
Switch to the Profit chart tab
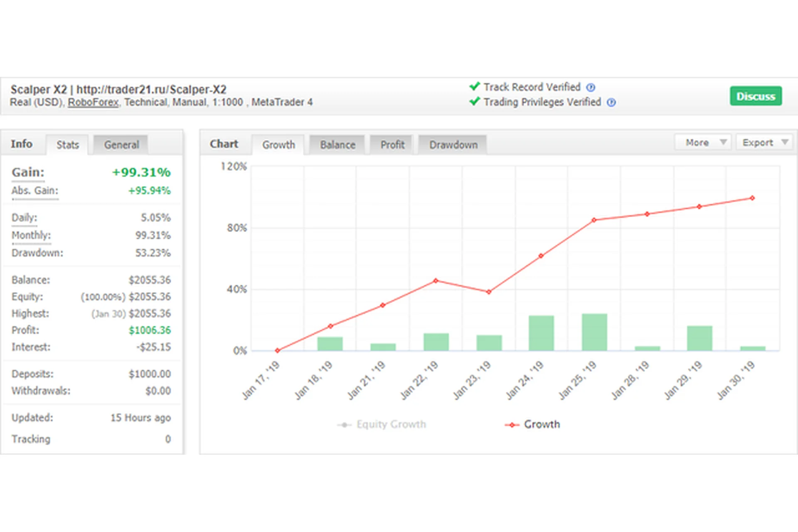pos(392,145)
